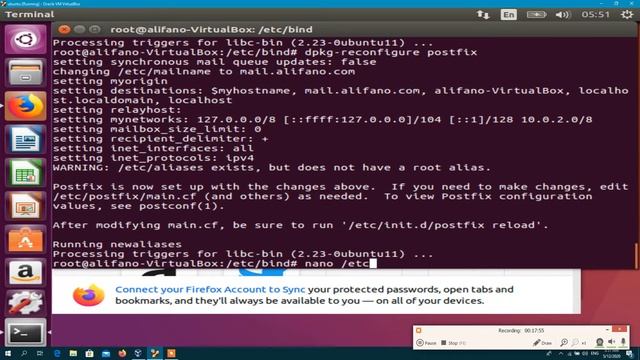Viewport: 640px width, 360px height.
Task: Click the 'WARNING: /etc/aliases exists' output line
Action: click(271, 167)
